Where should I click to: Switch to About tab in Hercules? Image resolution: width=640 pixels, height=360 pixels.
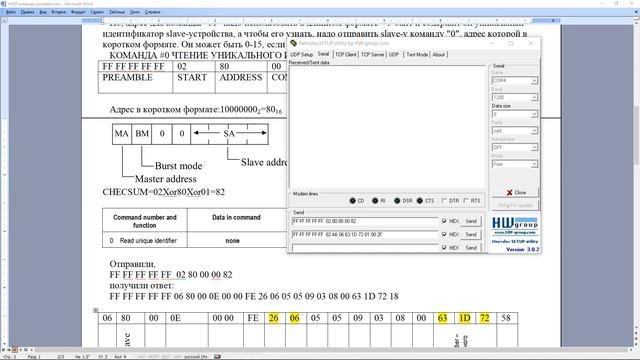point(439,54)
